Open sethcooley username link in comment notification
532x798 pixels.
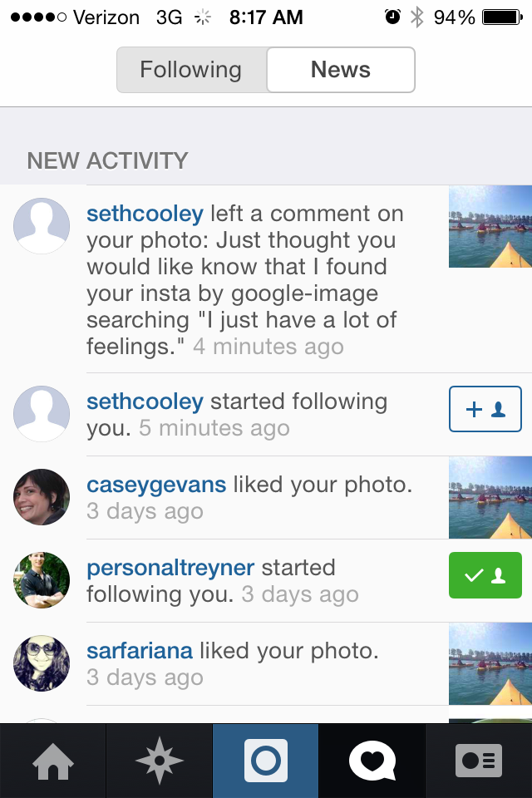145,214
